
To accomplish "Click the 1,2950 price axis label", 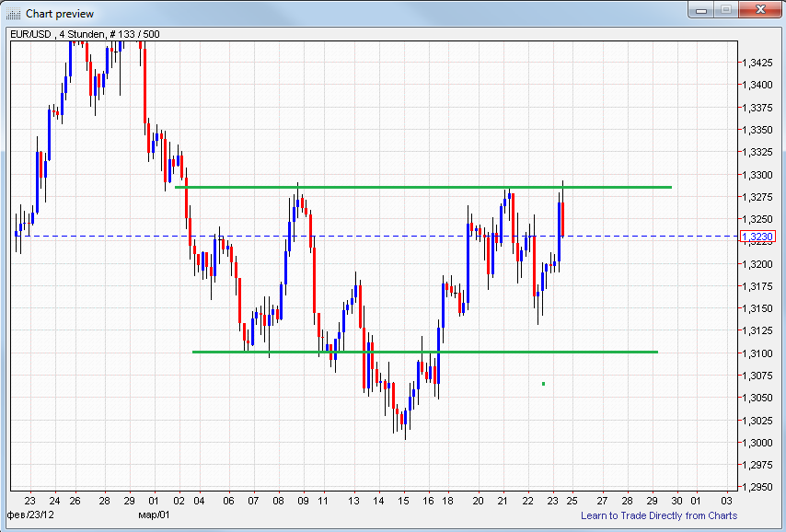I will click(x=757, y=487).
